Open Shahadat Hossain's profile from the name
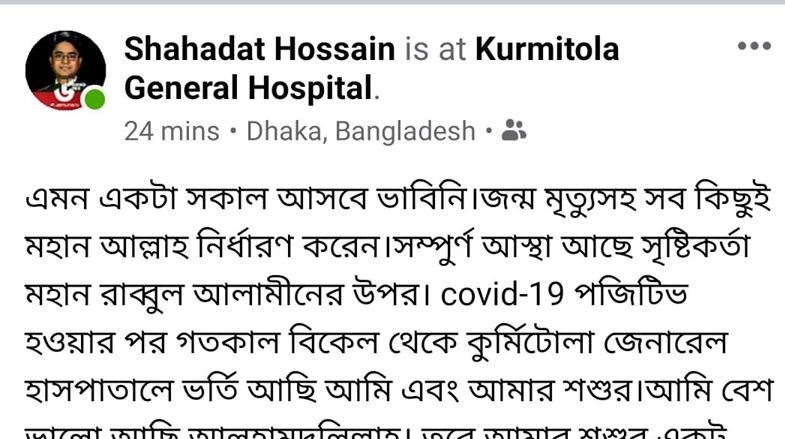This screenshot has width=785, height=439. pyautogui.click(x=260, y=49)
